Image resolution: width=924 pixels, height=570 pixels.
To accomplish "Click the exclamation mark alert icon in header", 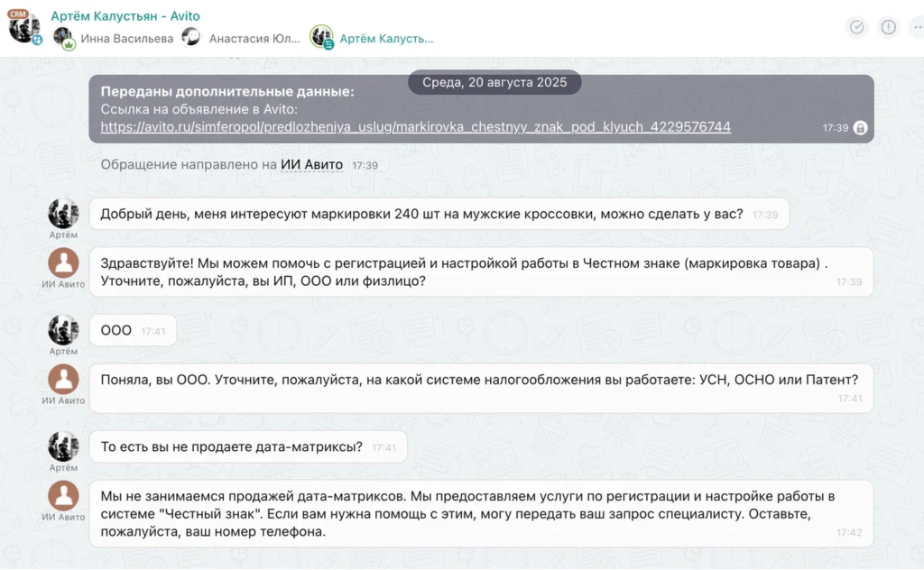I will point(888,27).
